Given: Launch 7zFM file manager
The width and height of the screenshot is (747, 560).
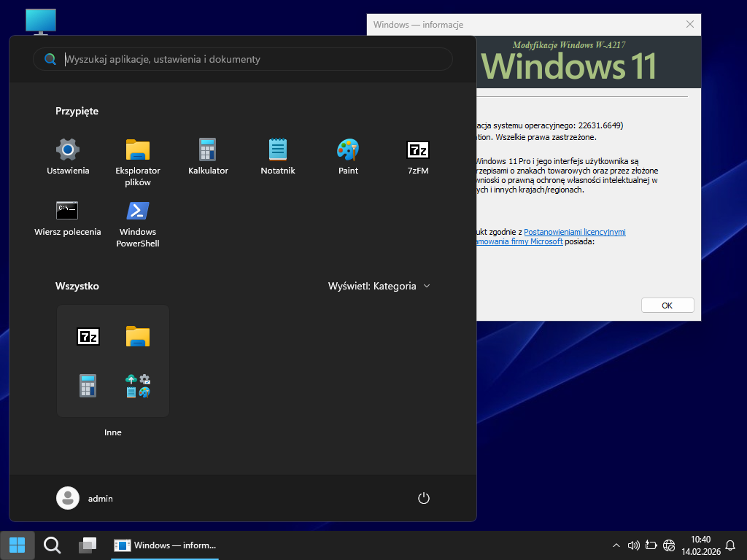Looking at the screenshot, I should 418,150.
